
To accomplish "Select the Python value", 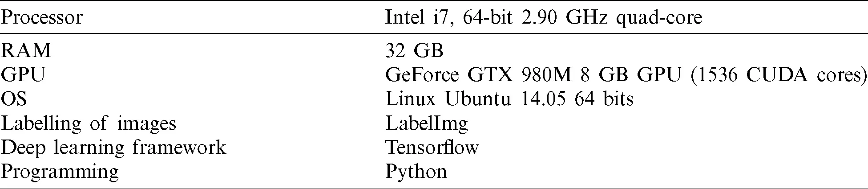I will click(x=416, y=172).
